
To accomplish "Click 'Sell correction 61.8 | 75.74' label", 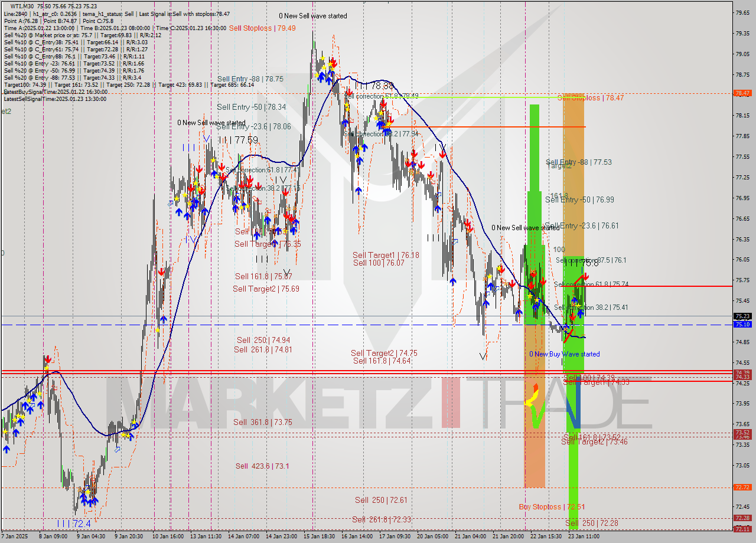I will tap(591, 284).
